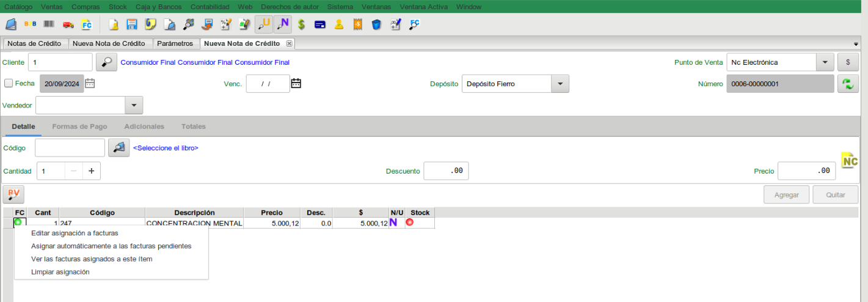This screenshot has height=302, width=868.
Task: Open the Derechos de autor menu
Action: click(x=290, y=7)
